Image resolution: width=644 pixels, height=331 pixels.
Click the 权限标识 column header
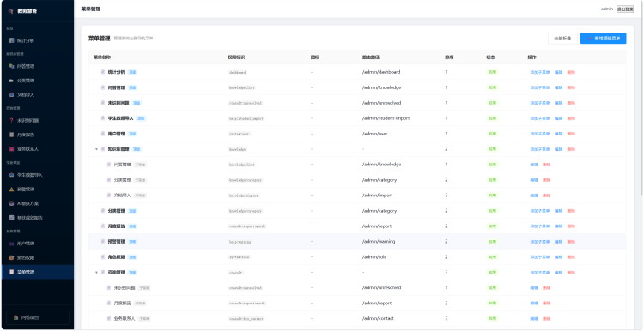[236, 57]
